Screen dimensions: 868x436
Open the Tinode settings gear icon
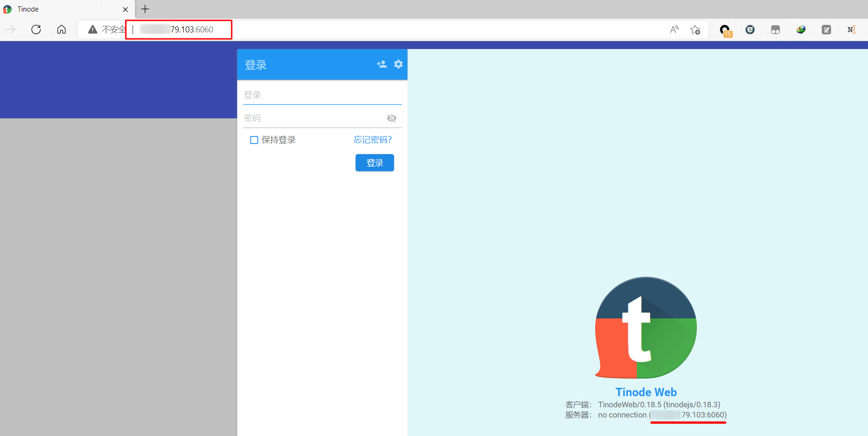pos(398,64)
